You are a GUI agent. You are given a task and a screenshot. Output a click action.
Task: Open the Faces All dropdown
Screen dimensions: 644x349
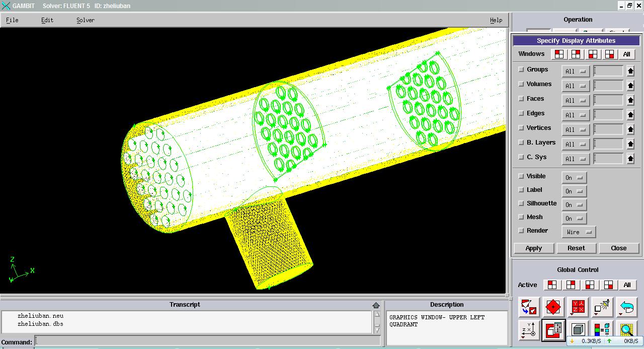575,101
